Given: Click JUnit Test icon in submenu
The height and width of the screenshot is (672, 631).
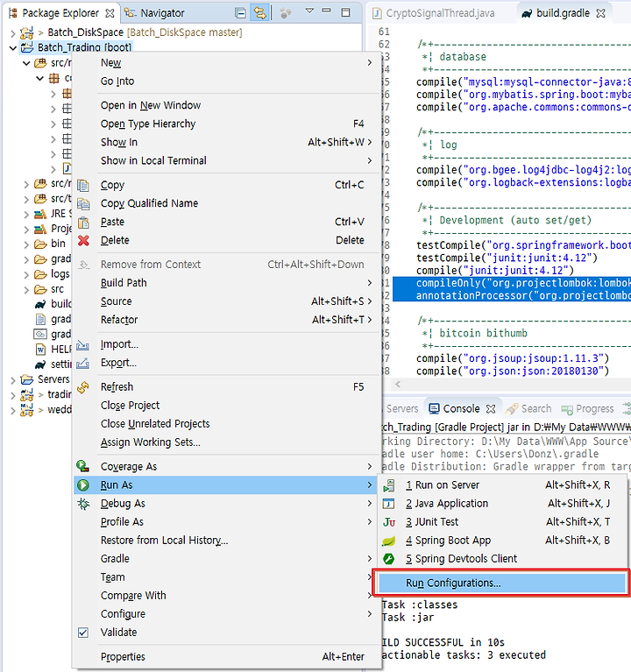Looking at the screenshot, I should 389,522.
